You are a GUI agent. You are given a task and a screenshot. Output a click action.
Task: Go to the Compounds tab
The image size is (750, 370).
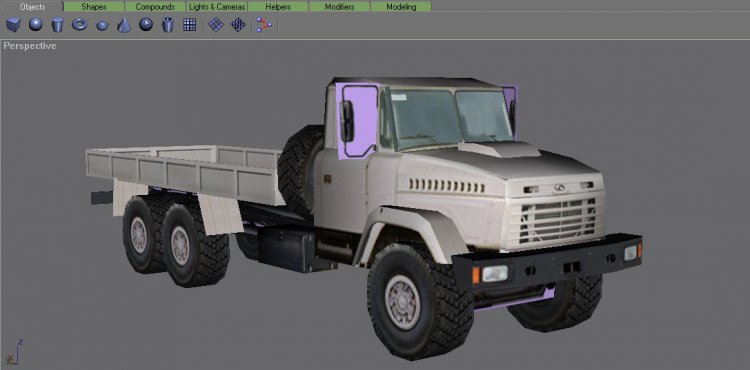coord(155,7)
